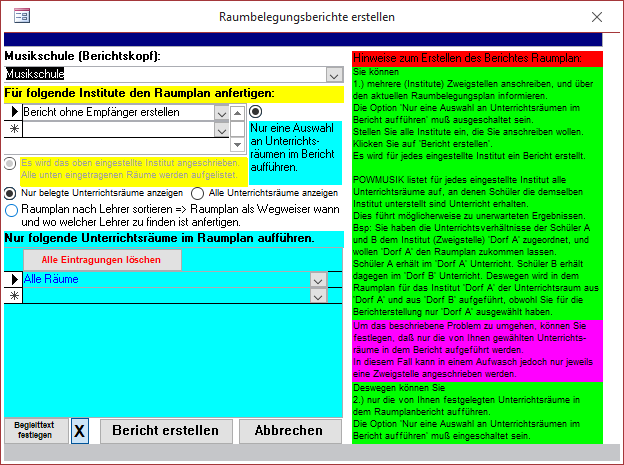Click 'Begleittext festlegen' button
The width and height of the screenshot is (624, 465).
click(x=36, y=431)
